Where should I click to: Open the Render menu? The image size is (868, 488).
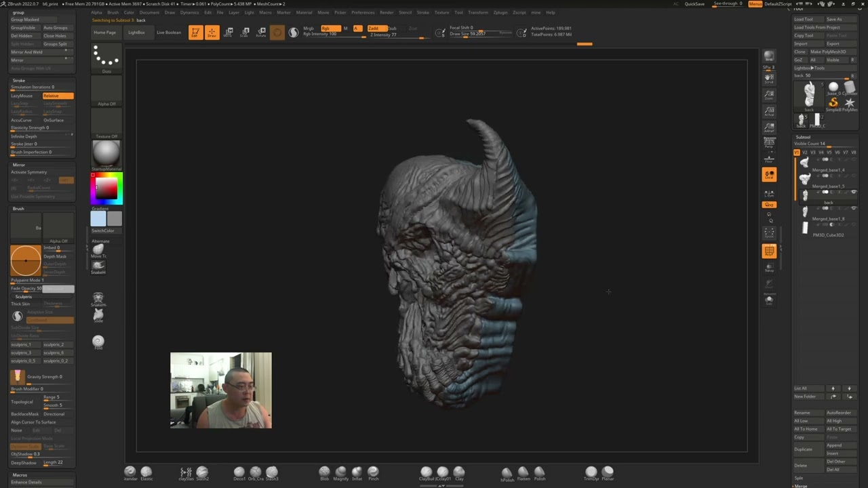click(x=387, y=12)
